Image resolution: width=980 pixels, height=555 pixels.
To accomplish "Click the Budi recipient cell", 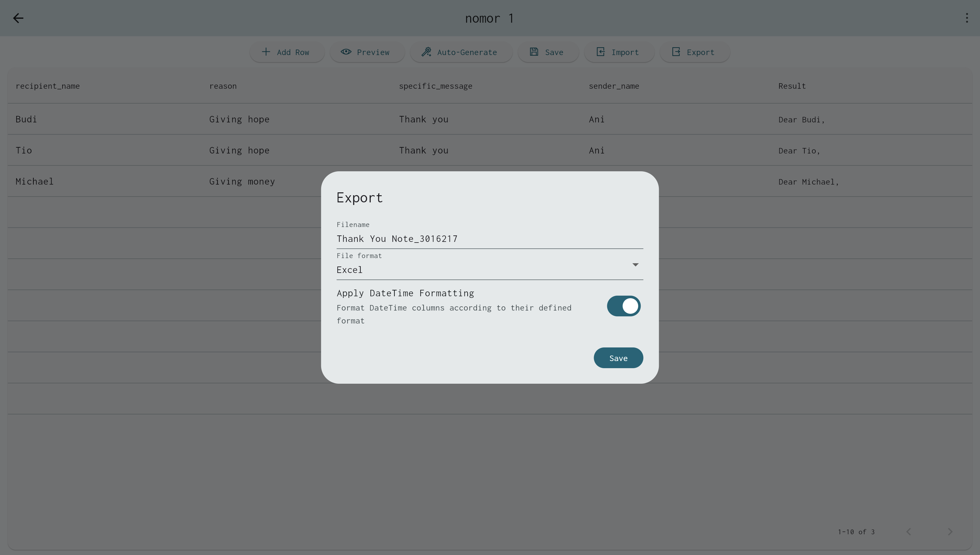I will [x=26, y=119].
